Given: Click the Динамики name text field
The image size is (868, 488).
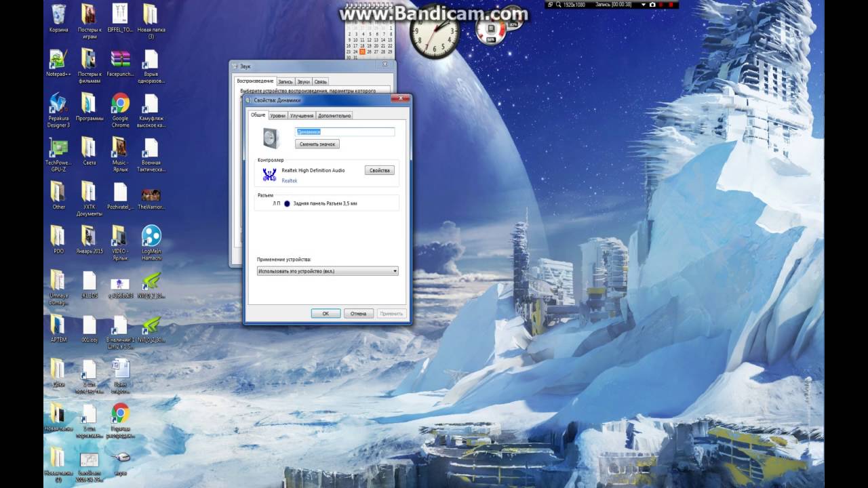Looking at the screenshot, I should click(344, 132).
